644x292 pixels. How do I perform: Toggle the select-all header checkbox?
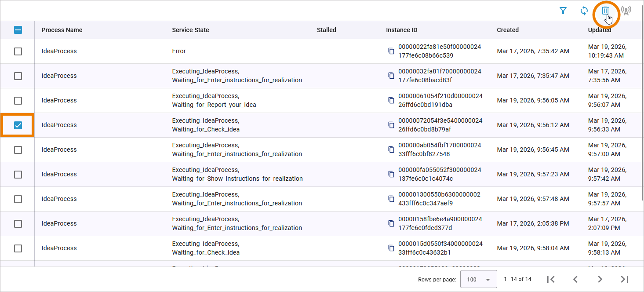pyautogui.click(x=18, y=30)
